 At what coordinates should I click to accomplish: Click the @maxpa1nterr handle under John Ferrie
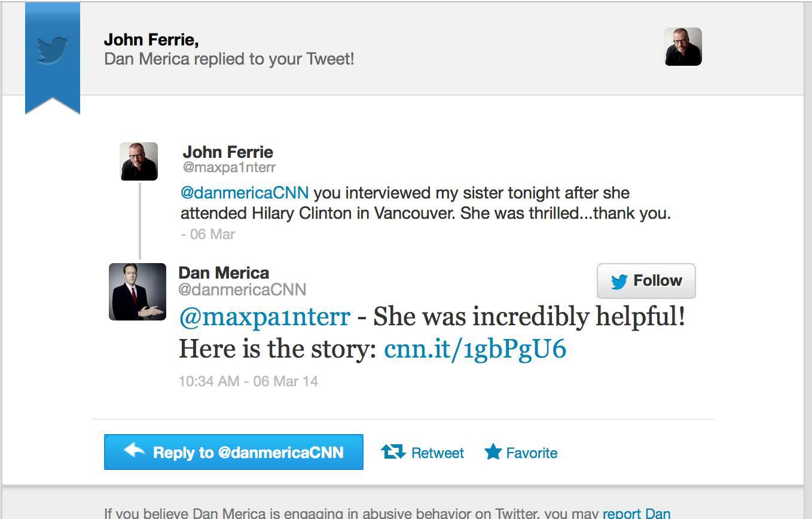(229, 167)
